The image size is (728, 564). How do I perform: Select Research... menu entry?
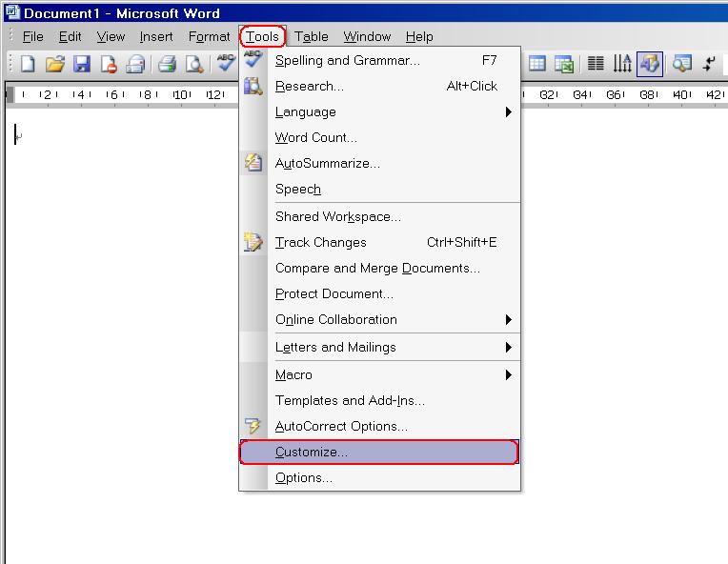pyautogui.click(x=380, y=87)
